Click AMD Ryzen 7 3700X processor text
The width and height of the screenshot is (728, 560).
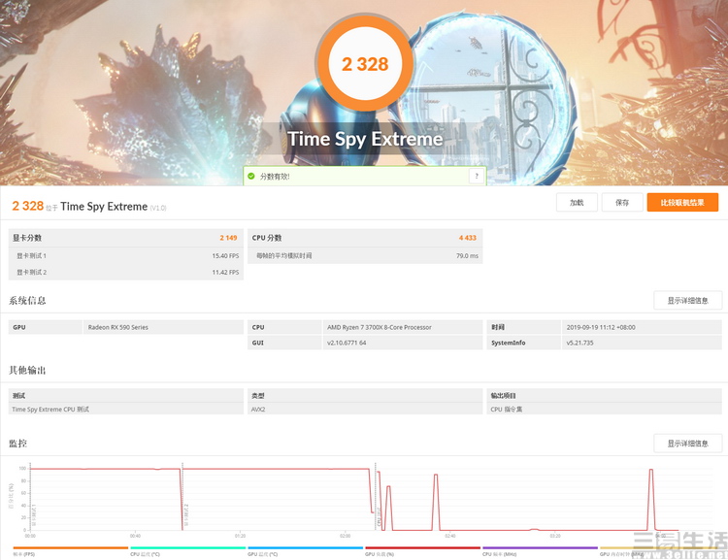[x=380, y=327]
